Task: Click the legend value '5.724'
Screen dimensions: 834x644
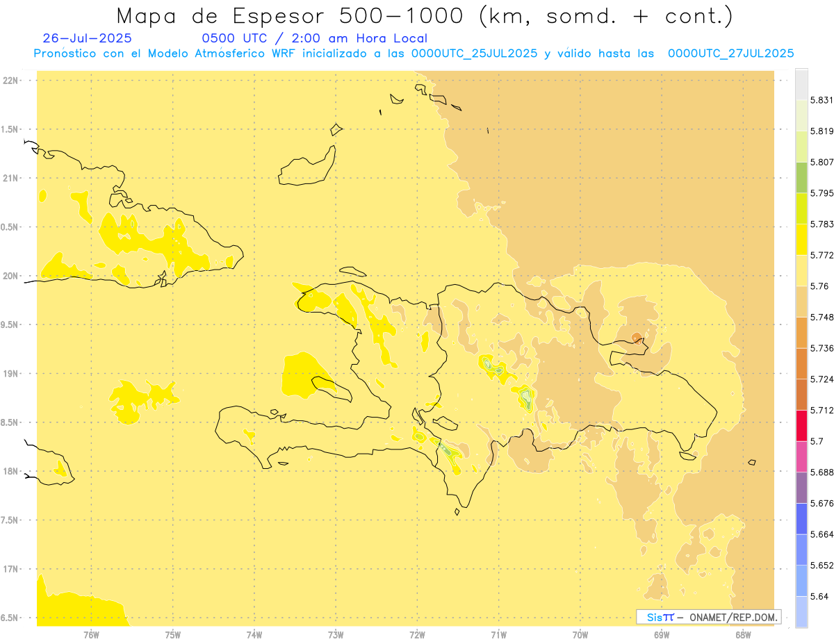Action: (x=821, y=379)
